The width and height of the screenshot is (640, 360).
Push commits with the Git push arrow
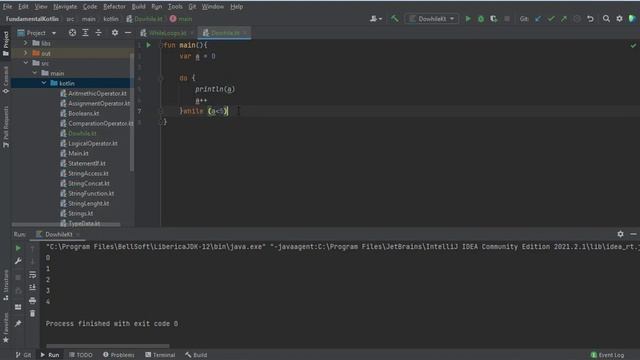564,19
